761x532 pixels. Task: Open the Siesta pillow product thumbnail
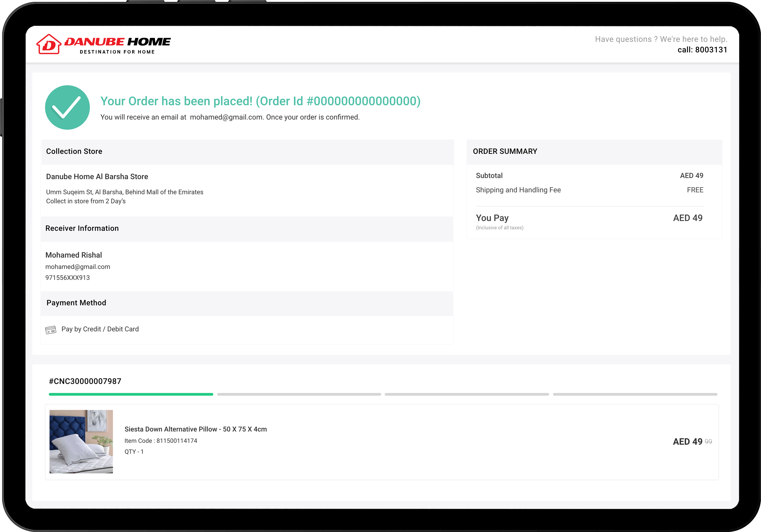[x=81, y=441]
